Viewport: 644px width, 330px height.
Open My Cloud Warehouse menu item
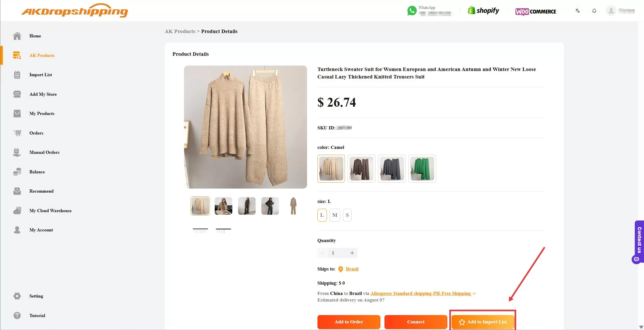click(x=50, y=211)
